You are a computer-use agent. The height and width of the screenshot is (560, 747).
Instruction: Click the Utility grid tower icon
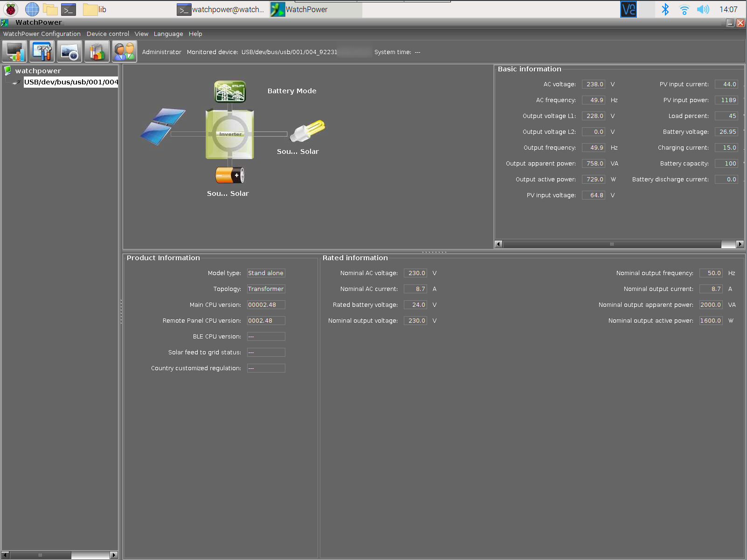coord(230,91)
